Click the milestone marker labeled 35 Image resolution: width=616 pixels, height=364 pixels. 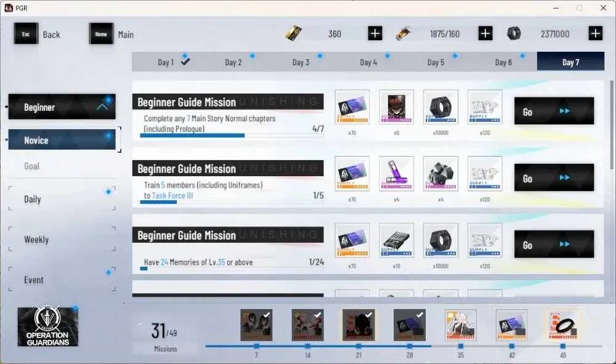tap(460, 346)
